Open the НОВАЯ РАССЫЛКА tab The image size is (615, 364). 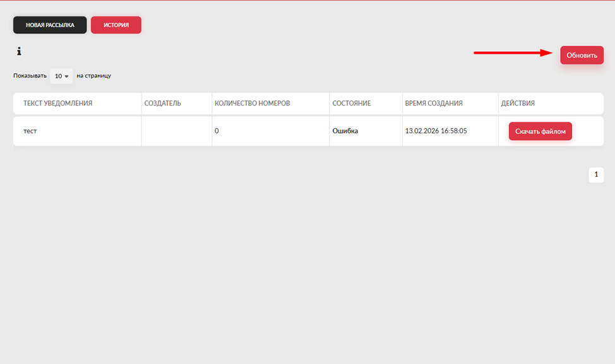click(50, 25)
